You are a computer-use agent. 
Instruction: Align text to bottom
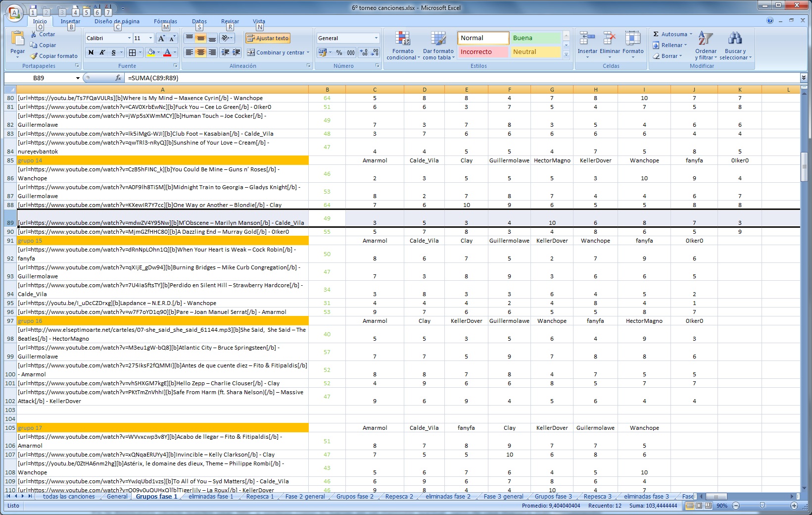click(212, 38)
